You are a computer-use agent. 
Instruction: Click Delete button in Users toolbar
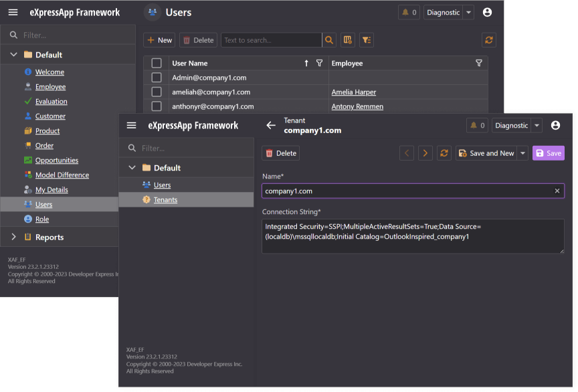click(198, 40)
